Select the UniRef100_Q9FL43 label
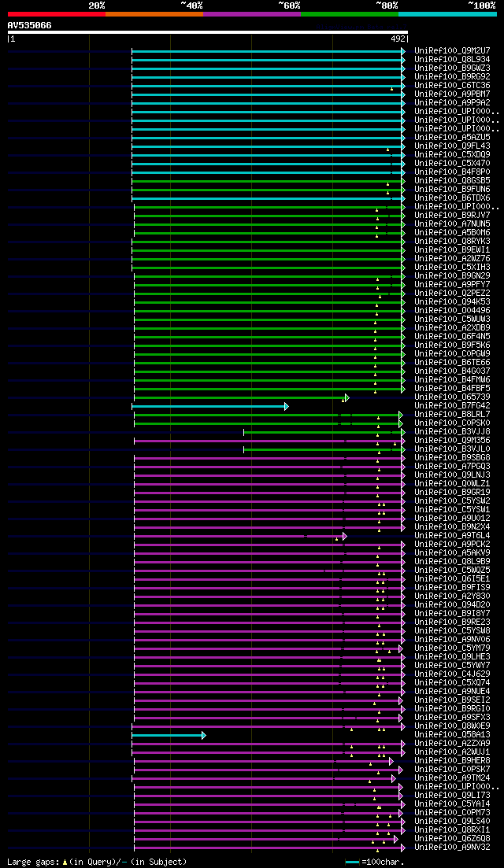Screen dimensions: 504x868 pyautogui.click(x=452, y=146)
